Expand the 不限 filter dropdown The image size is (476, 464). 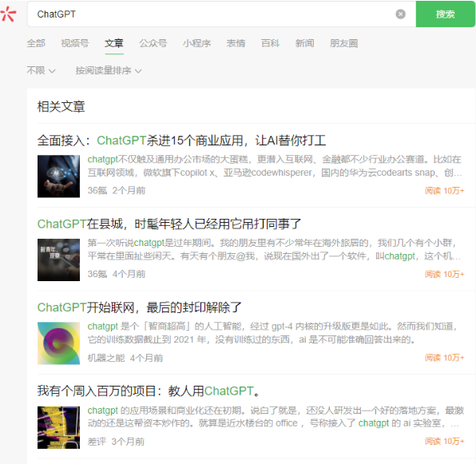(x=41, y=70)
